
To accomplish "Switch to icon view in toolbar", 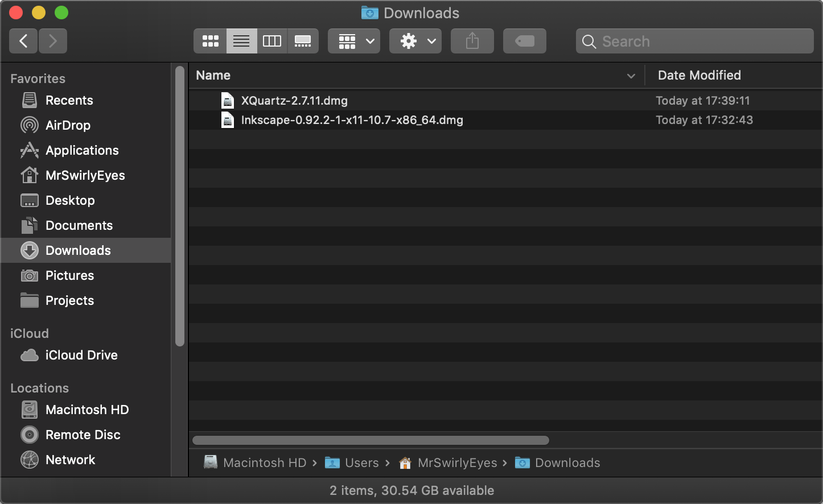I will (x=211, y=41).
